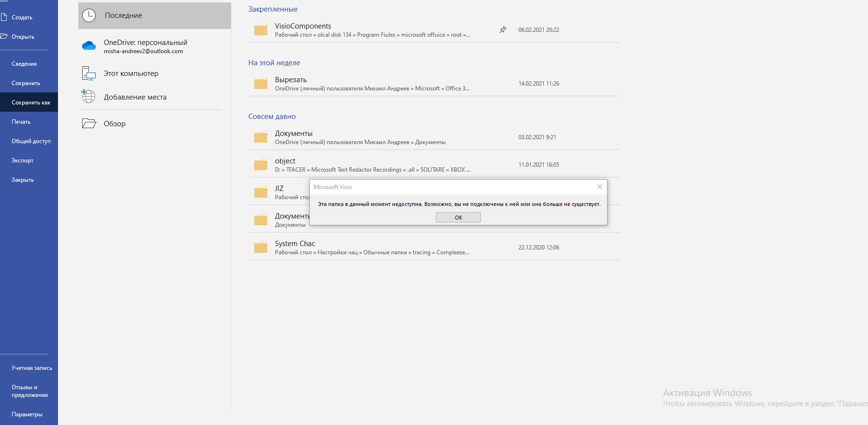Open the Печать section
Image resolution: width=868 pixels, height=425 pixels.
(x=29, y=122)
